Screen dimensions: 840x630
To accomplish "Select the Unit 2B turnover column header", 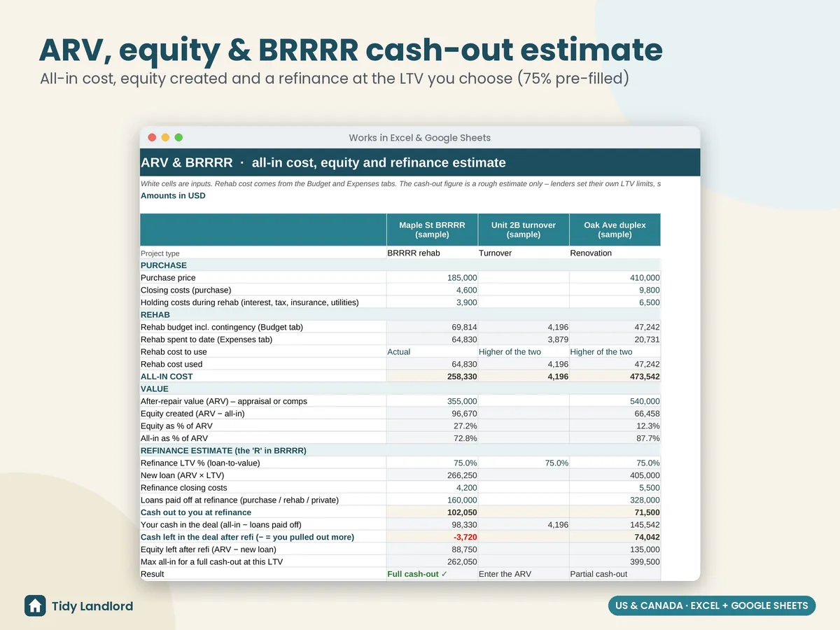I will (524, 230).
